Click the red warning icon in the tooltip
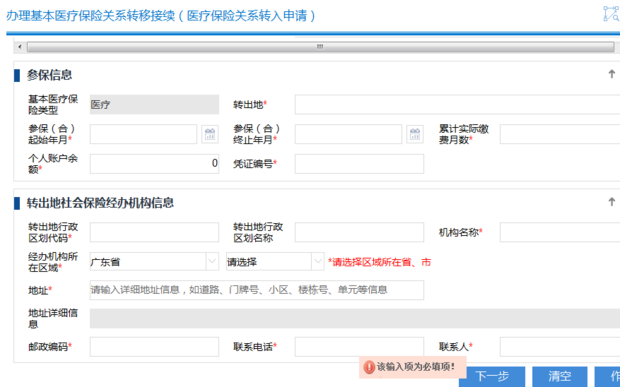Screen dimensions: 620x387 pyautogui.click(x=369, y=367)
